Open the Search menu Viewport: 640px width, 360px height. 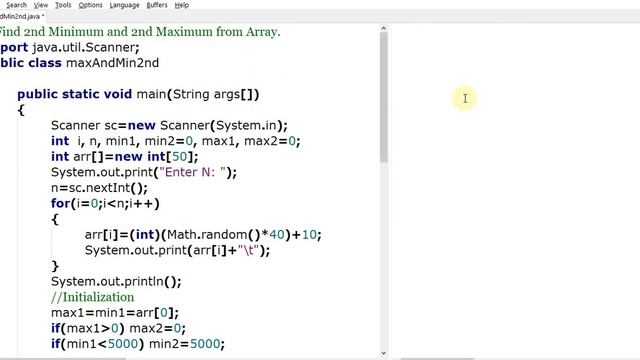16,5
